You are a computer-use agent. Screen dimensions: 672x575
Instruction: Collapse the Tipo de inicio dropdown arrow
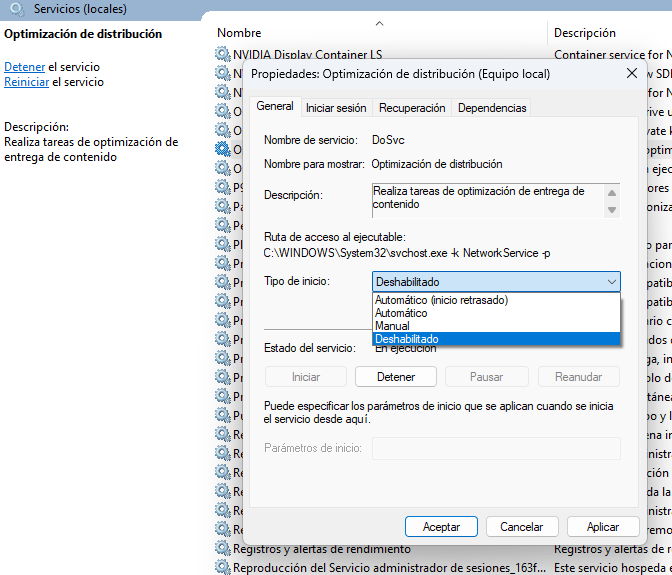click(x=611, y=282)
